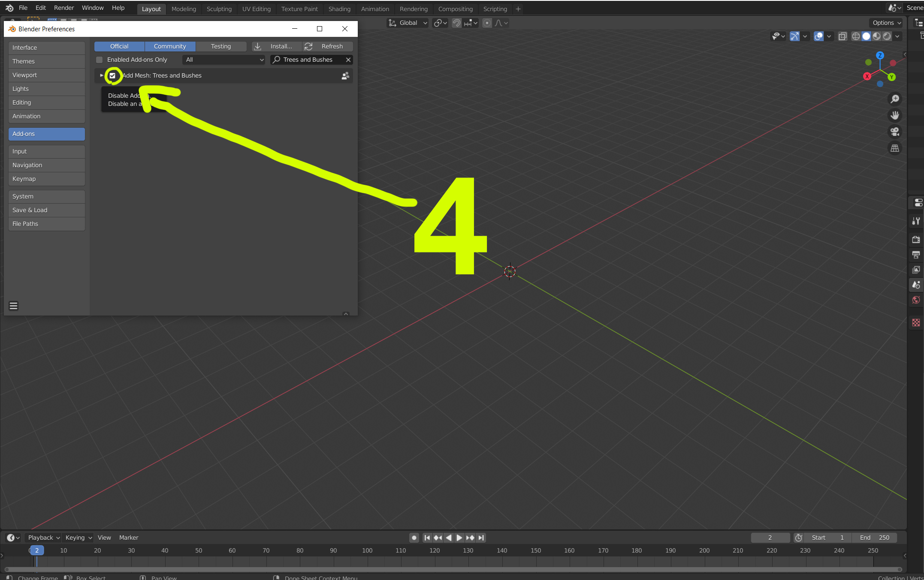Open World properties tab icon
The height and width of the screenshot is (580, 924).
916,300
